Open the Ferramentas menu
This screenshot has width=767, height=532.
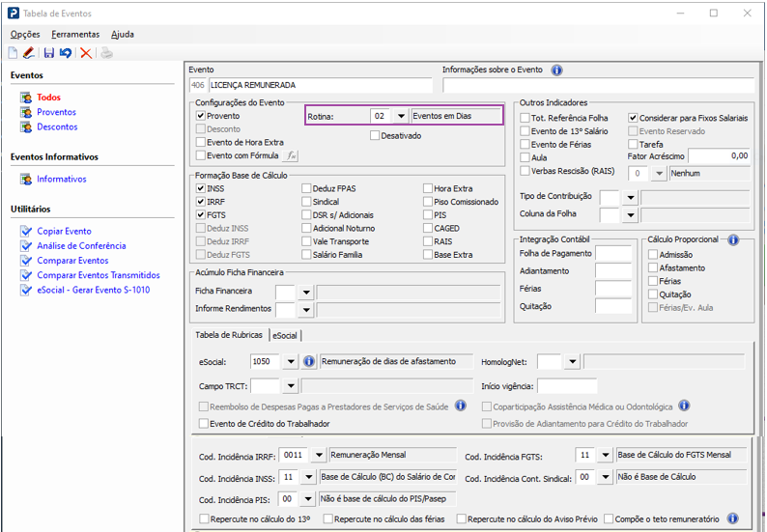pyautogui.click(x=74, y=34)
